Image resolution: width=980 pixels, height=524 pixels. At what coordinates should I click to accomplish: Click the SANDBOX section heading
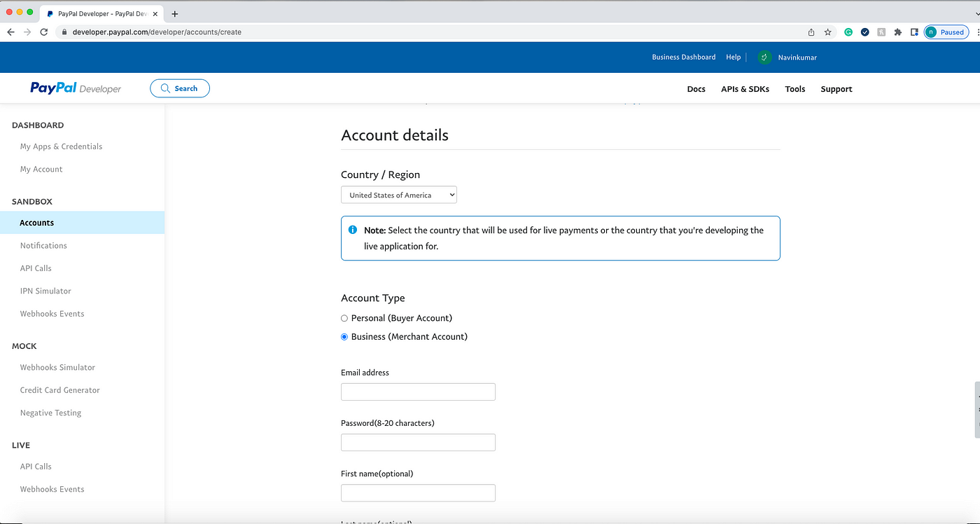pos(32,202)
